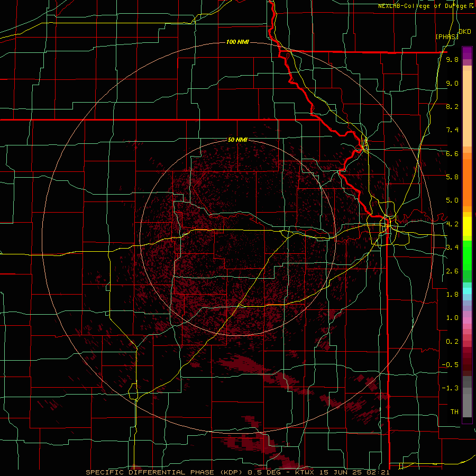
Task: Click the 1.8 value on the color scale
Action: pyautogui.click(x=452, y=295)
